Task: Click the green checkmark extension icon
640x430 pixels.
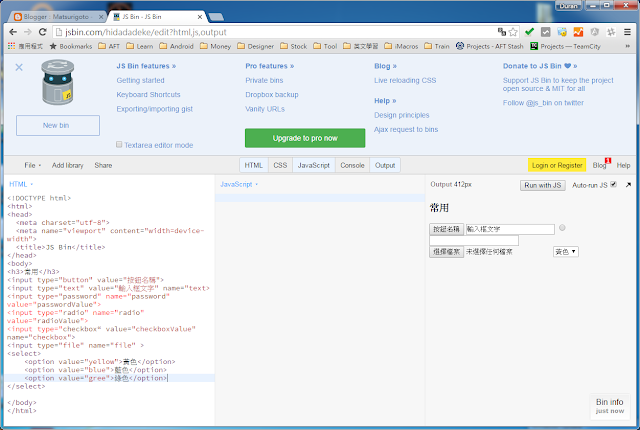Action: coord(529,32)
